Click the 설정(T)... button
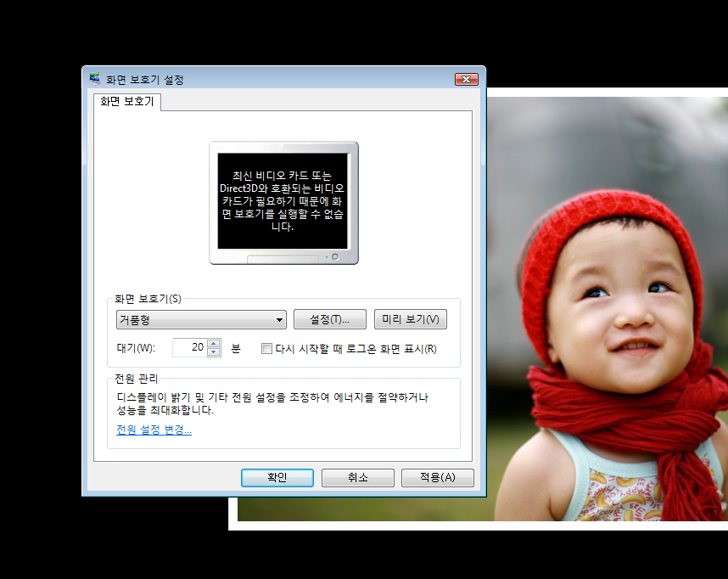This screenshot has width=728, height=579. click(330, 319)
